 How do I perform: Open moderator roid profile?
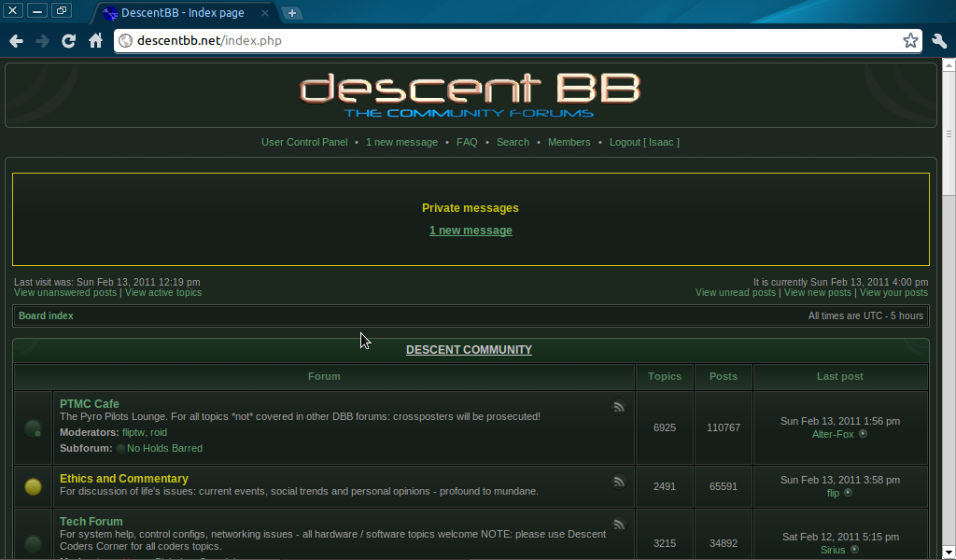click(x=159, y=433)
